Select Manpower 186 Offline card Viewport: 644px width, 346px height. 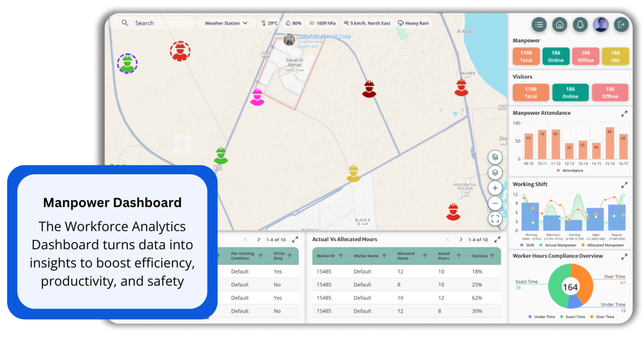586,56
